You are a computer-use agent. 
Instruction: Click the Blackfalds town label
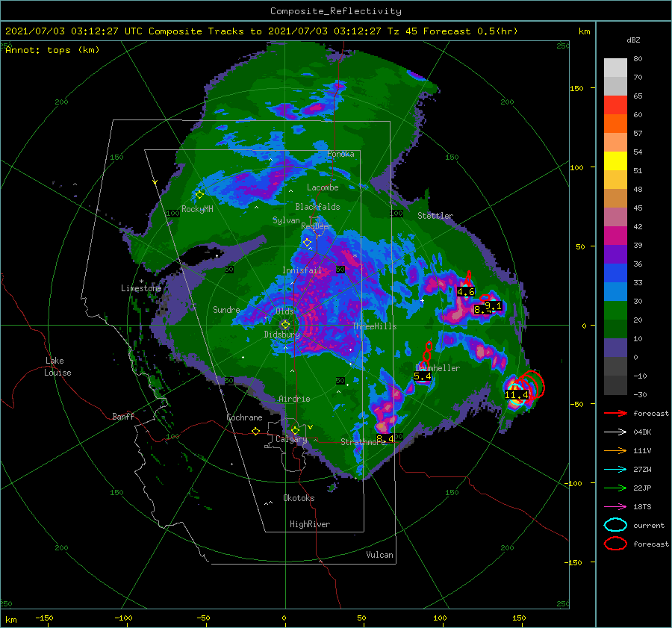pos(317,207)
